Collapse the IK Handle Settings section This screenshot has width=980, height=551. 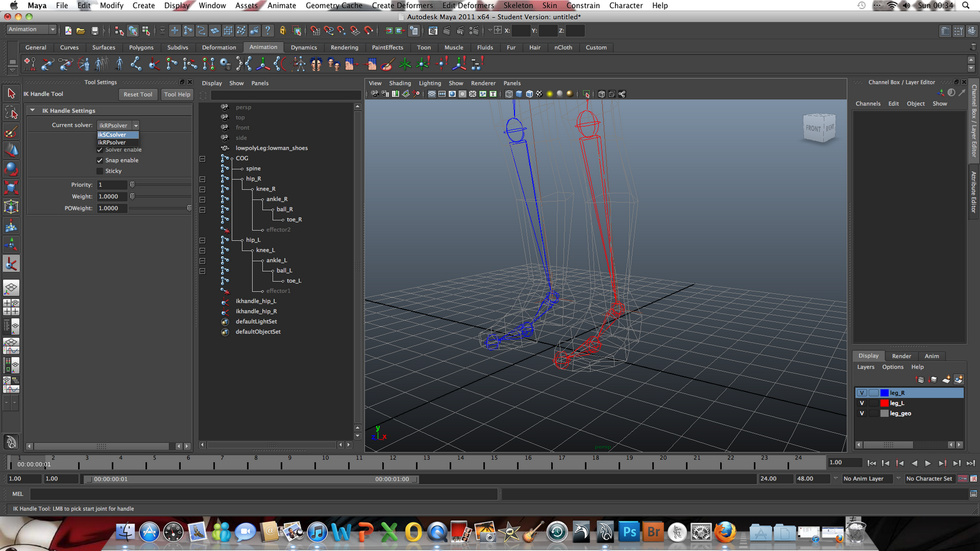click(33, 110)
